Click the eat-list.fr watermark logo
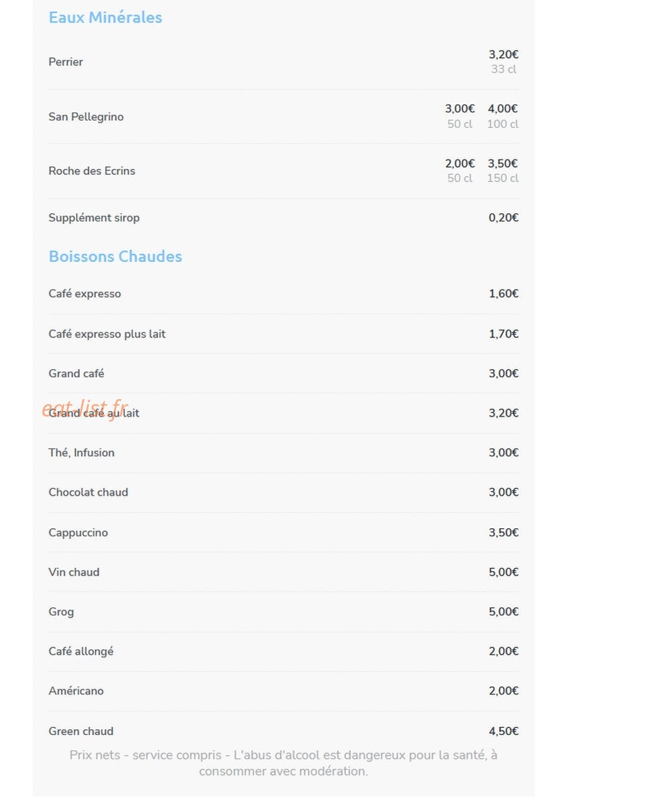Screen dimensions: 652x812 click(x=86, y=409)
